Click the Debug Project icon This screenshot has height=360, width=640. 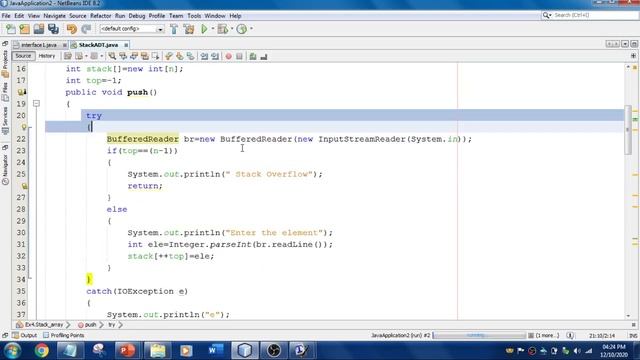[x=222, y=29]
